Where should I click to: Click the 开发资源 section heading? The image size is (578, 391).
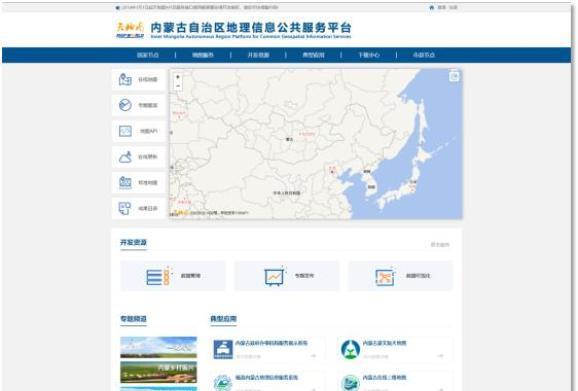pos(133,242)
